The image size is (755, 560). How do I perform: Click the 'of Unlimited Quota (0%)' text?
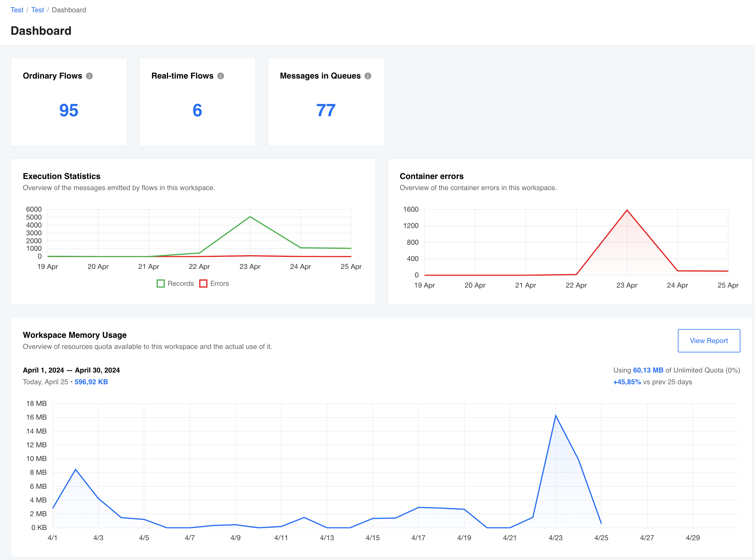coord(703,370)
